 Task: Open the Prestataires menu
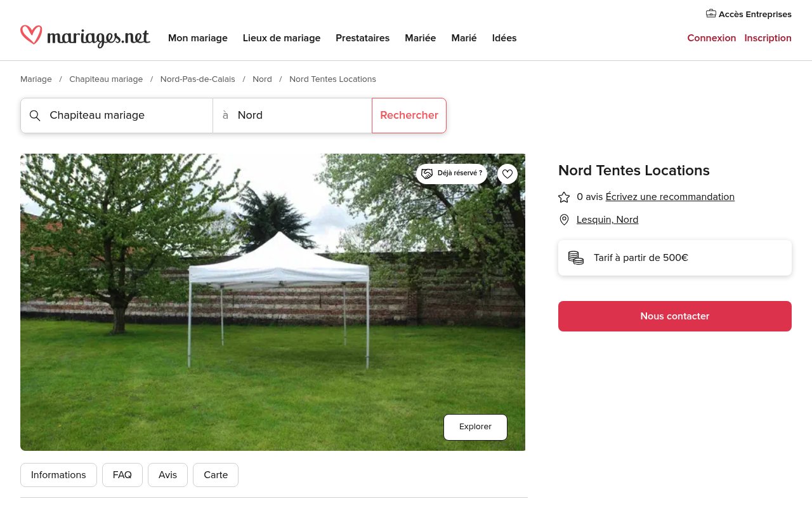(363, 38)
